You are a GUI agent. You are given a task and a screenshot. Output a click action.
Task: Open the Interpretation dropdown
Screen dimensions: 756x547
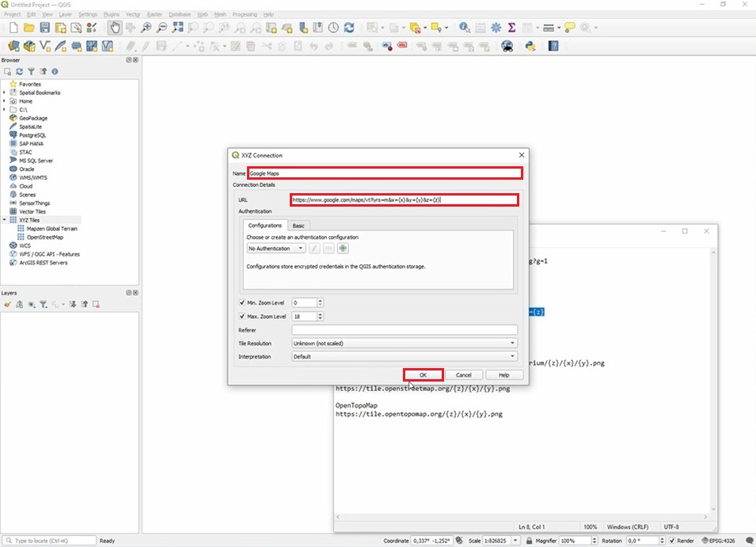click(404, 356)
